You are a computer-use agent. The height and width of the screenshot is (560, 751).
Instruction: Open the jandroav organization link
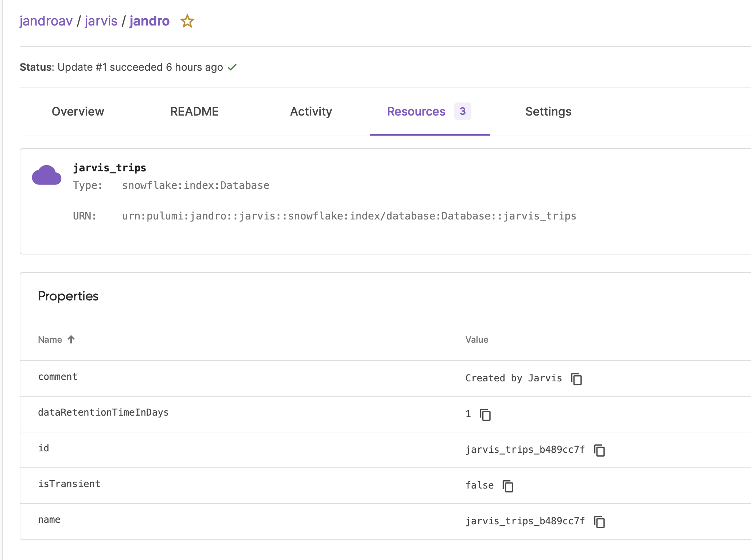point(46,21)
